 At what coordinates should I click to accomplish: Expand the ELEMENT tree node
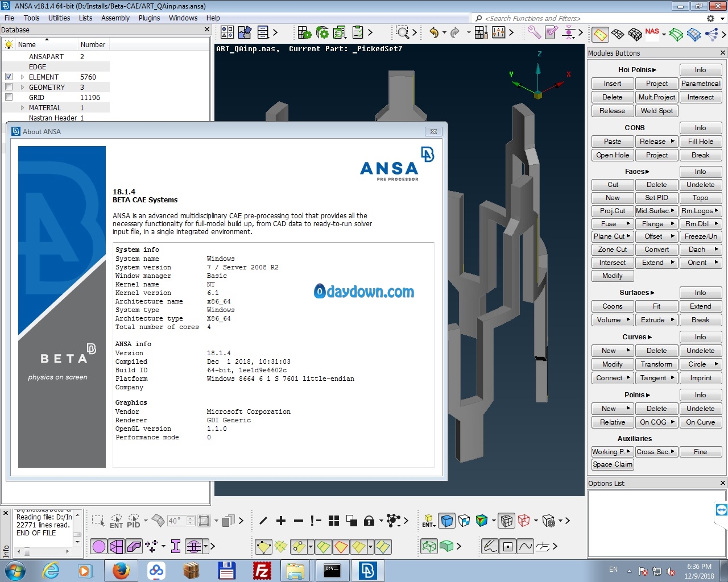23,77
